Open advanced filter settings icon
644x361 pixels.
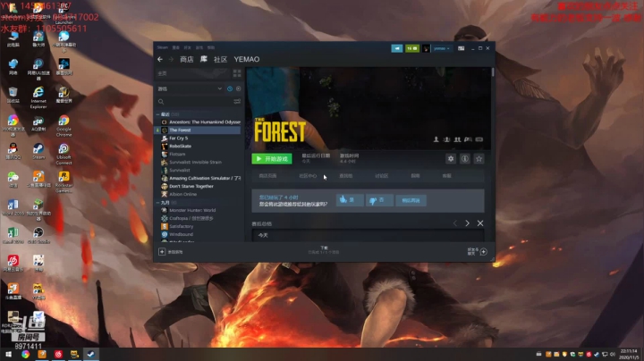(237, 101)
